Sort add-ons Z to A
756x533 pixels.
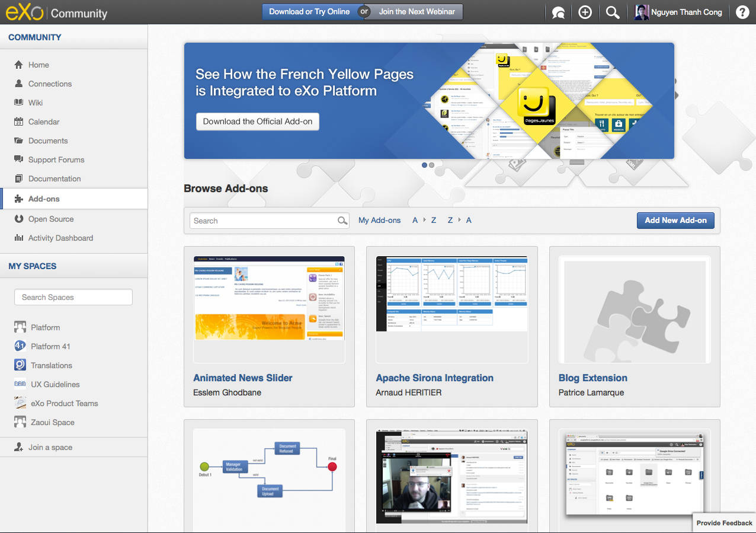coord(459,221)
